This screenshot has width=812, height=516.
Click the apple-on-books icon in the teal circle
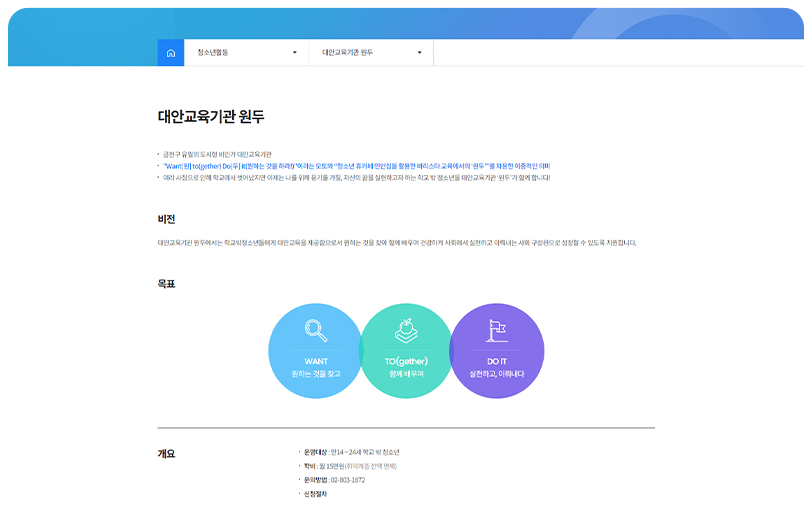[x=406, y=330]
